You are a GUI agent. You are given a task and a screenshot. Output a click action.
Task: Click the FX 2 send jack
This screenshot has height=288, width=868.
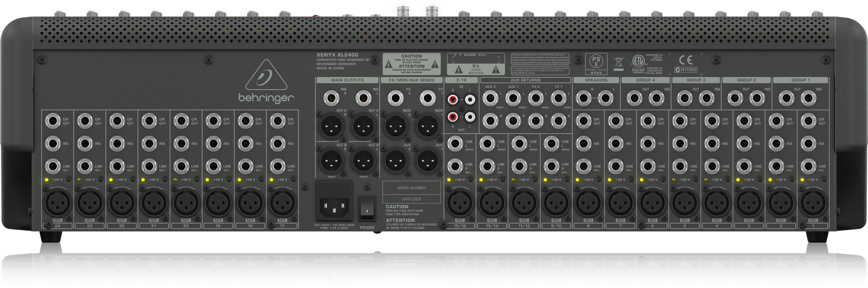pos(395,99)
